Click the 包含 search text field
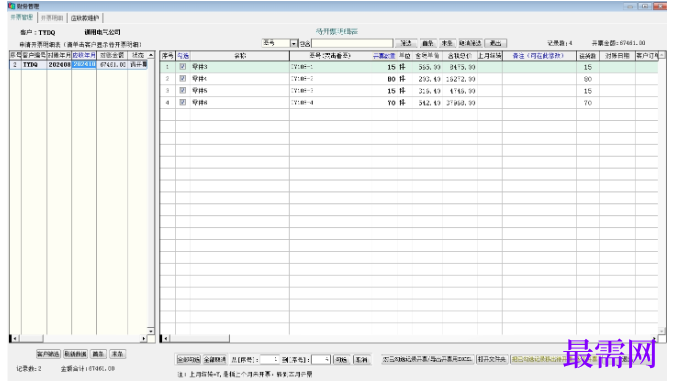The width and height of the screenshot is (675, 385). [x=352, y=43]
